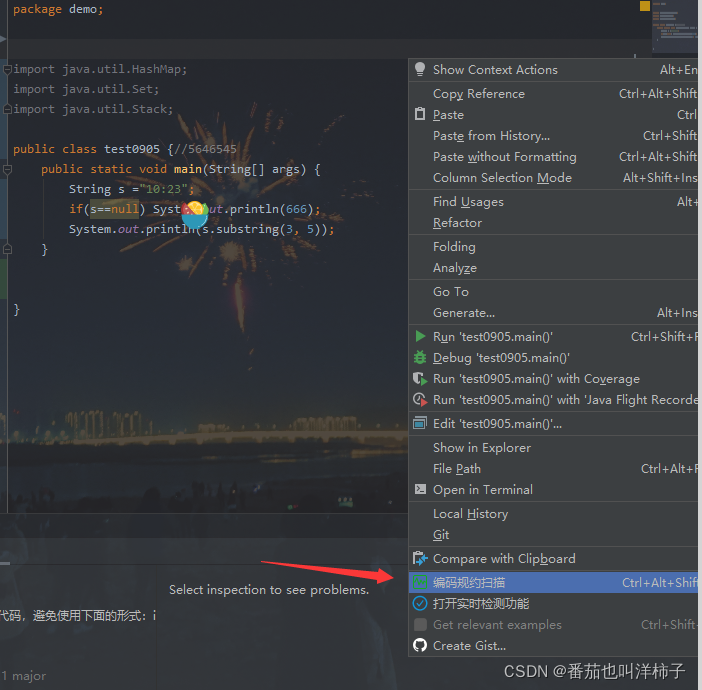This screenshot has height=690, width=702.
Task: Click the lightbulb icon beside Show Context Actions
Action: tap(419, 69)
